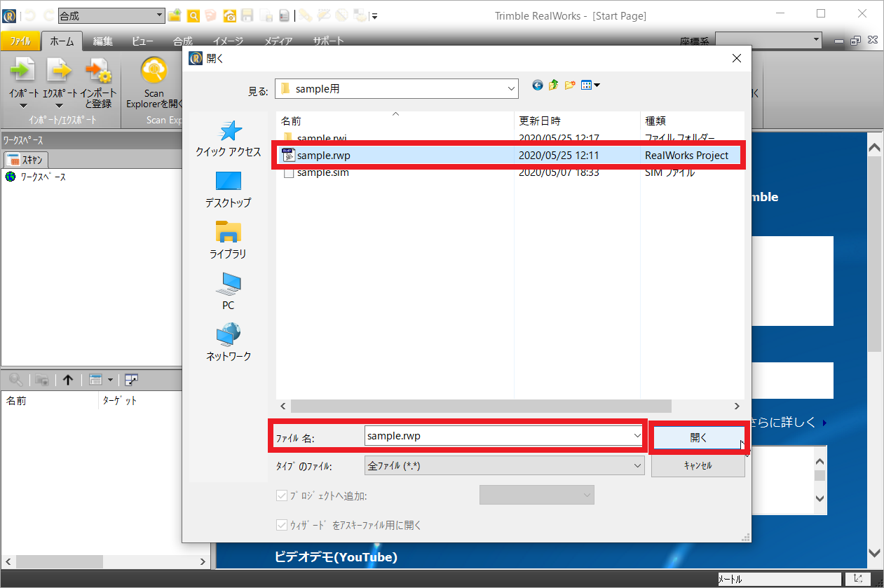
Task: Open the view menu icon in dialog
Action: [590, 85]
